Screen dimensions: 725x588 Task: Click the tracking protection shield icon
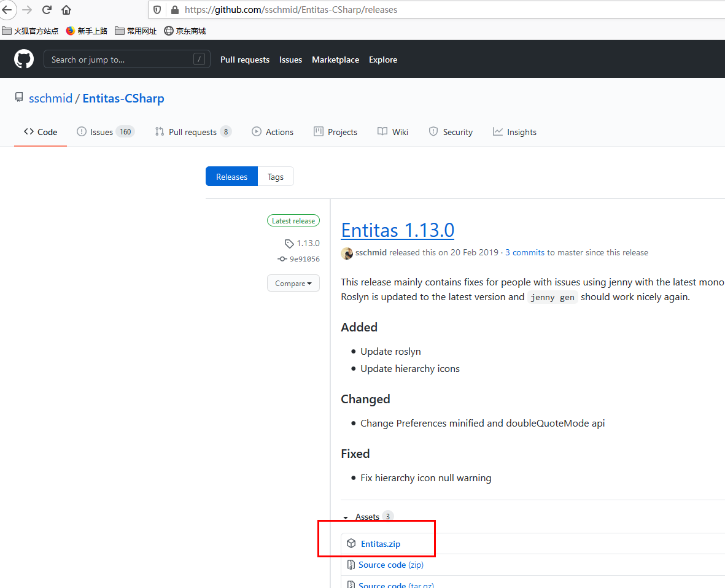pyautogui.click(x=157, y=9)
